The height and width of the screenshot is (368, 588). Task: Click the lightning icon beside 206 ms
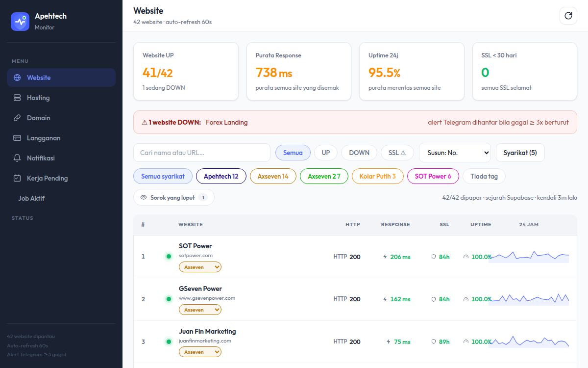[x=385, y=257]
